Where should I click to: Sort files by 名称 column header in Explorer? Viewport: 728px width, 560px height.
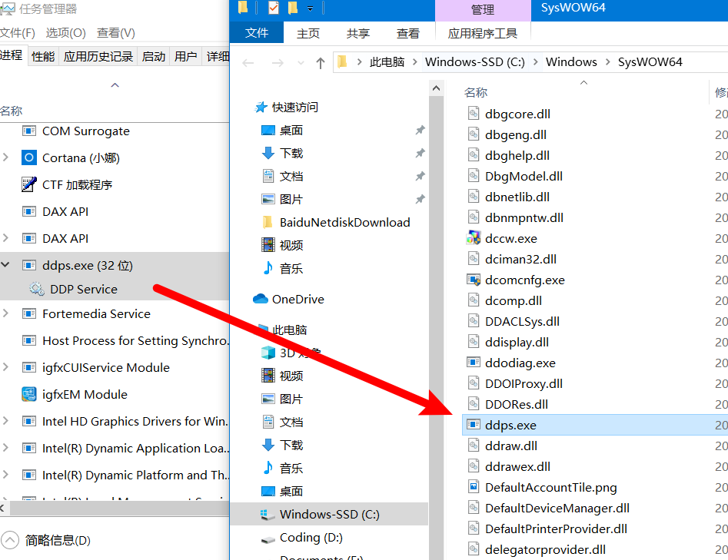point(476,92)
